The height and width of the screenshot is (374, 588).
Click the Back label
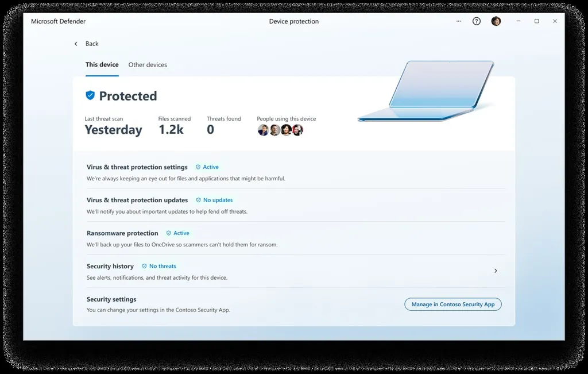pyautogui.click(x=92, y=44)
